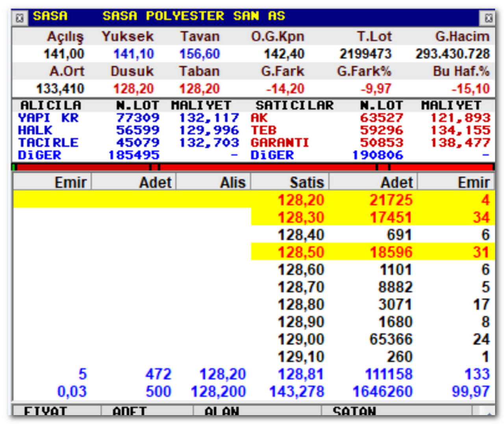Select the GARANTI seller entry
This screenshot has height=424, width=504.
coord(371,142)
